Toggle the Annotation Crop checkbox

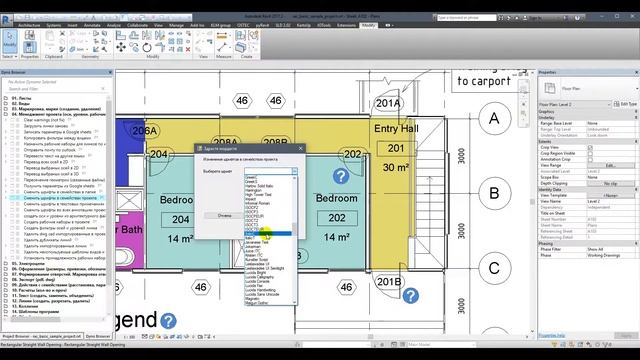point(590,160)
